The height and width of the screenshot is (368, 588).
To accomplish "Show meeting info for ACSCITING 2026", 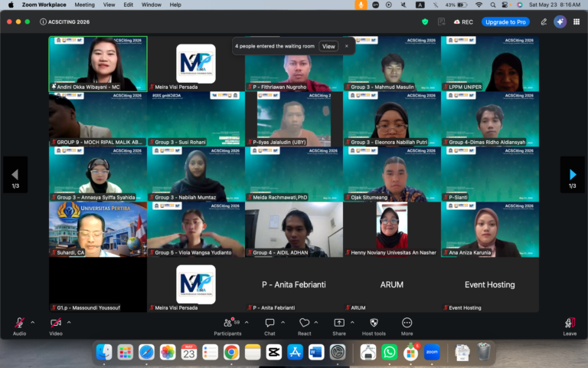I will point(43,21).
